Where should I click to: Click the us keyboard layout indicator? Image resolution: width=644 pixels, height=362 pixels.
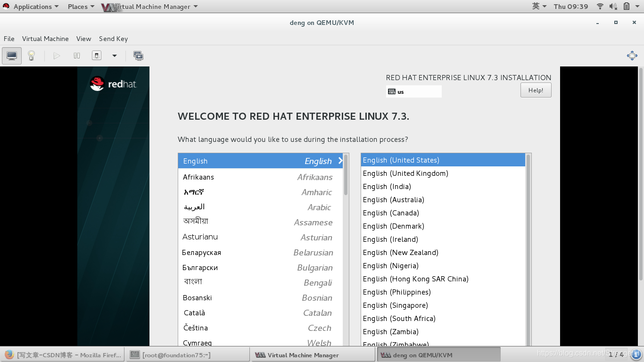point(413,91)
